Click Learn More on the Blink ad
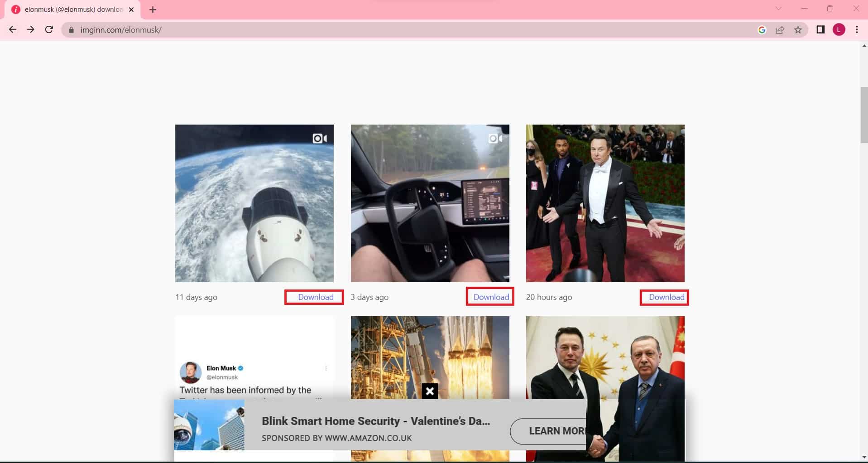 (557, 431)
